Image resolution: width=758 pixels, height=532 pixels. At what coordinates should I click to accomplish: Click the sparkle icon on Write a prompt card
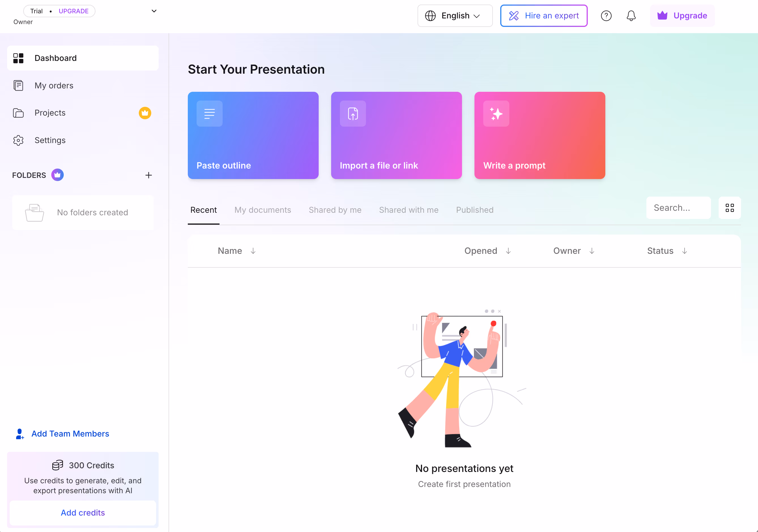(x=496, y=114)
